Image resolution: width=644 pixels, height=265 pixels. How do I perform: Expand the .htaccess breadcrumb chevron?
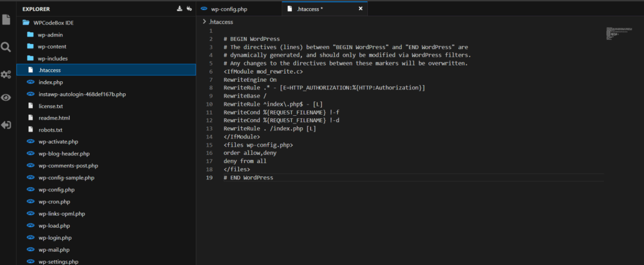click(204, 22)
